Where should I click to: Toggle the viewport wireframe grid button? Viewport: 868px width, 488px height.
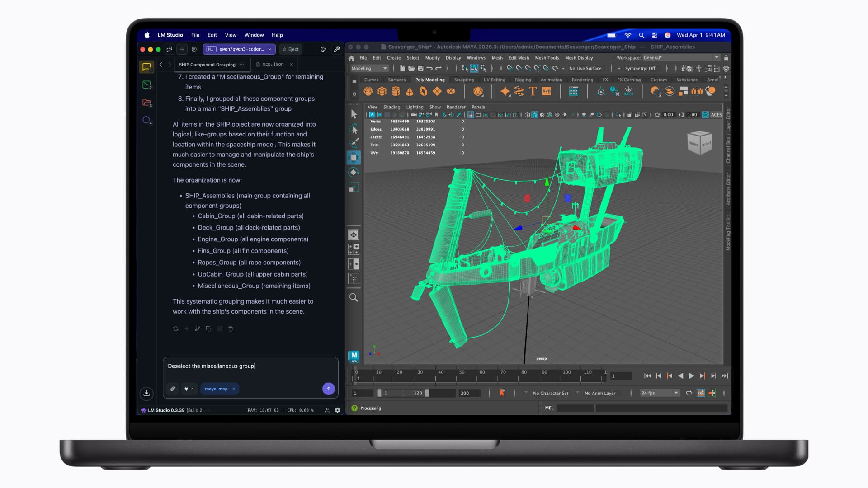[471, 115]
